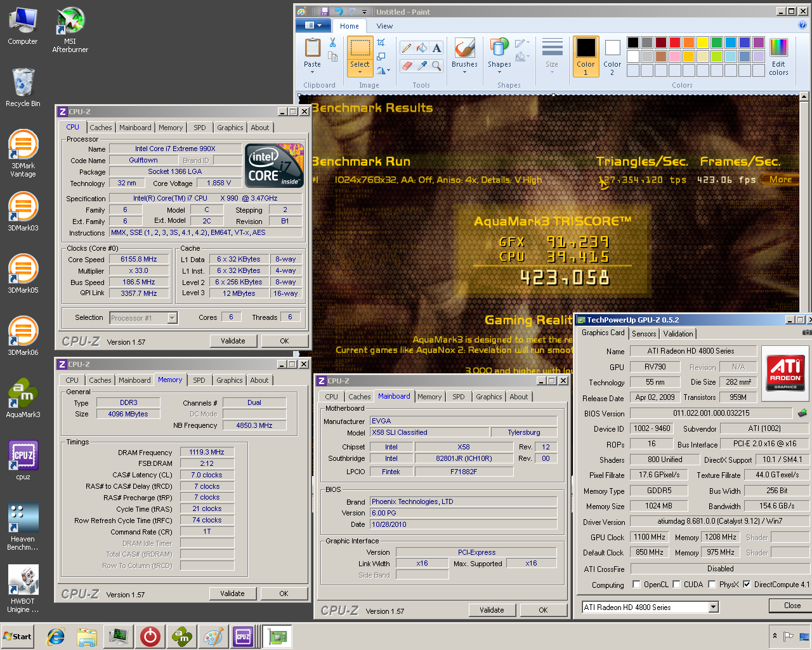Expand the Select dropdown in Paint
Viewport: 812px width, 650px height.
[x=360, y=69]
